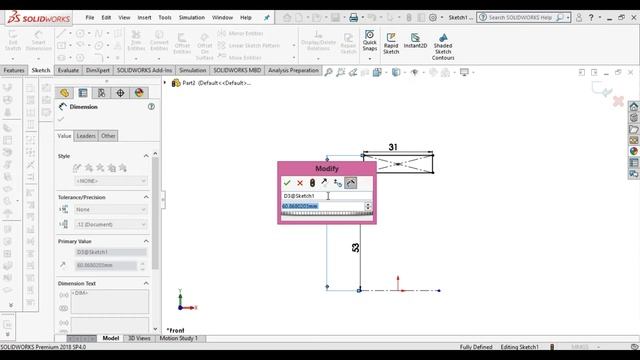Open the unit precision .12 (Document) dropdown
This screenshot has height=360, width=640.
coord(111,224)
